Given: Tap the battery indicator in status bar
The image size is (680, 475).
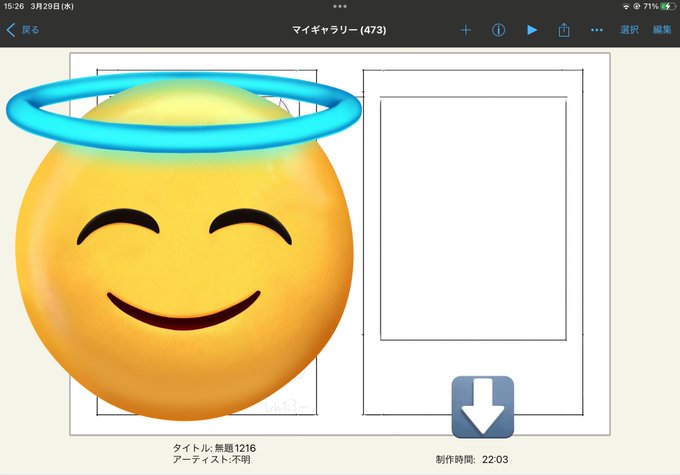Looking at the screenshot, I should tap(668, 6).
